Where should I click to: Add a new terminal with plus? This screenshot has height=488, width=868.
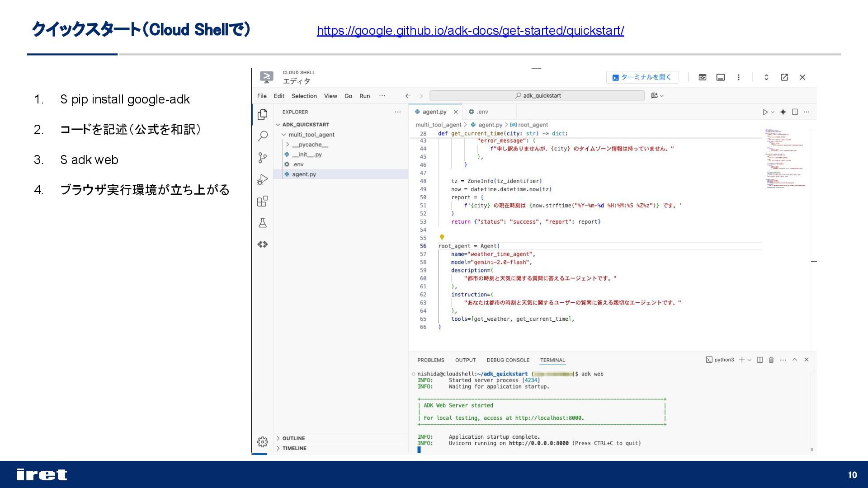[x=742, y=360]
